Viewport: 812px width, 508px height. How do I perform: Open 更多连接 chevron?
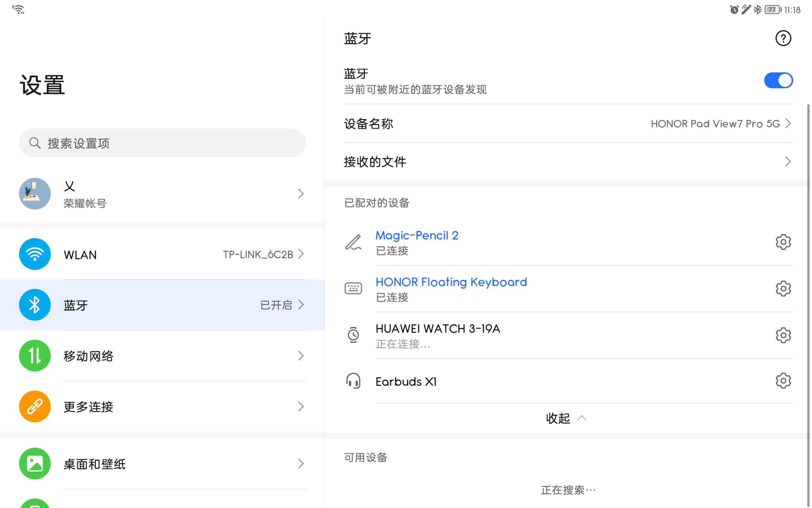[301, 406]
